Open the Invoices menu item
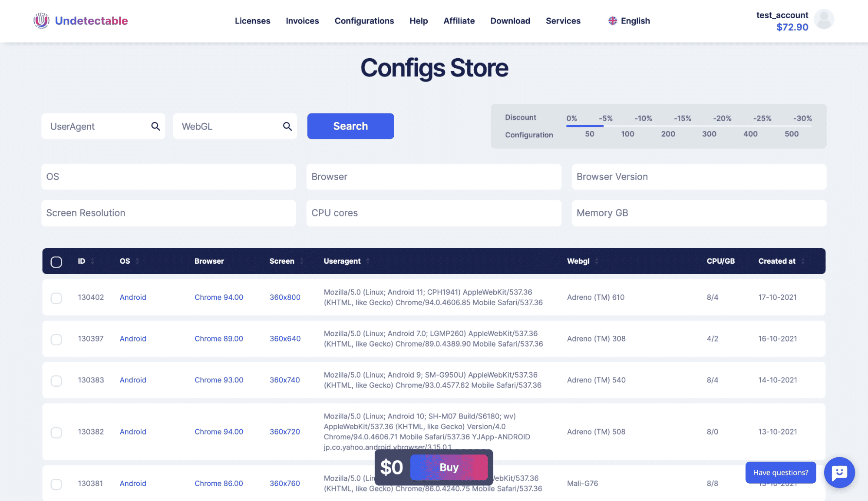This screenshot has height=501, width=868. tap(302, 21)
